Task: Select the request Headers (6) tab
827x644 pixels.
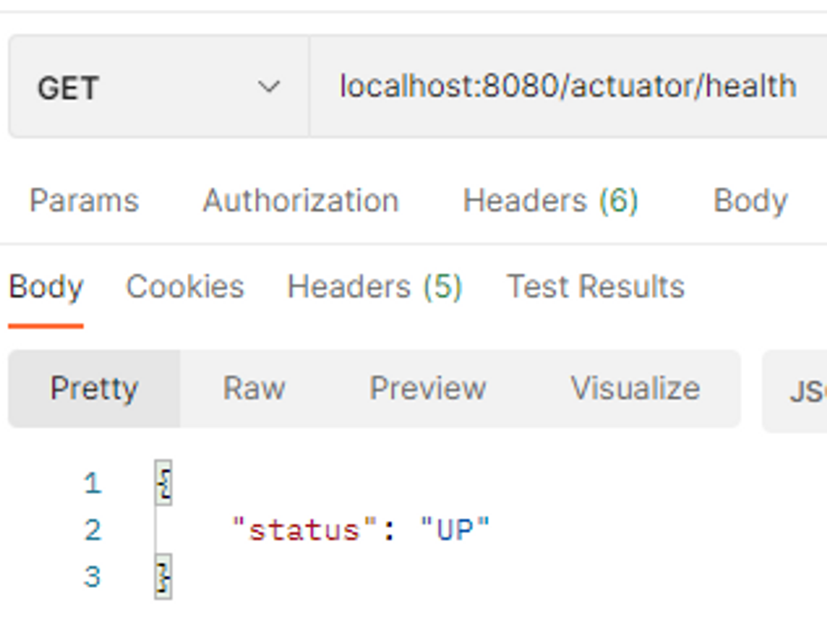Action: [x=550, y=201]
